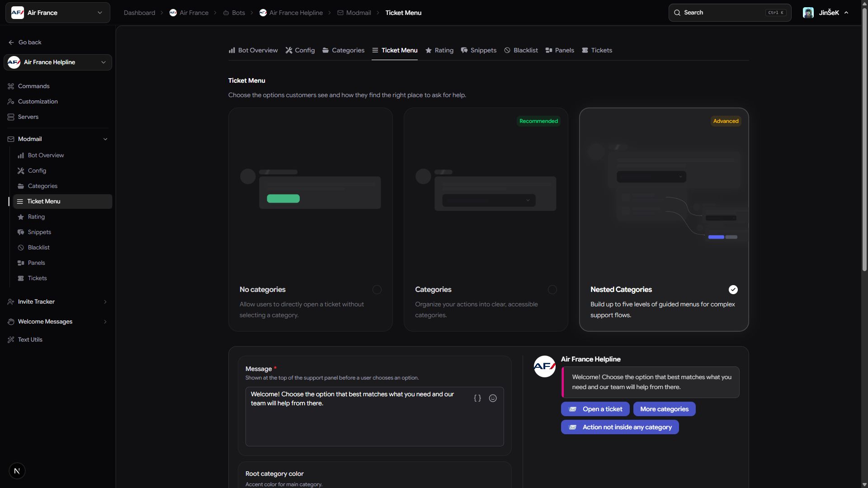Switch to the Panels tab
This screenshot has height=488, width=868.
click(560, 50)
